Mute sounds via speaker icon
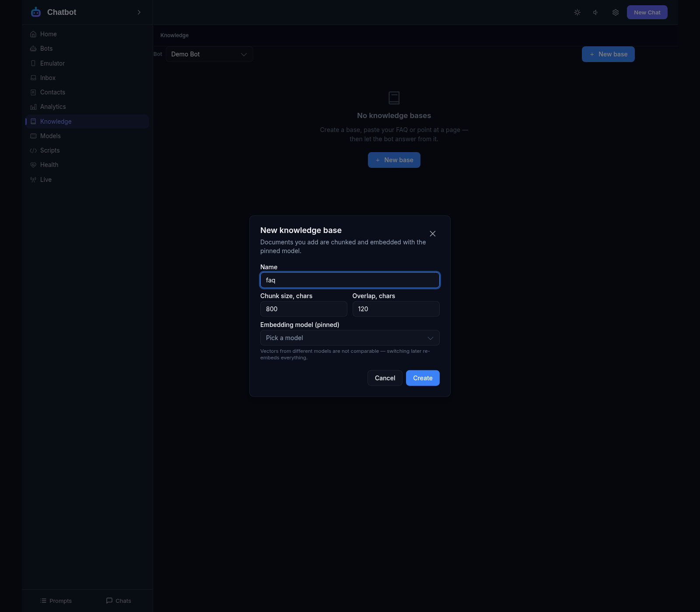 [x=596, y=12]
